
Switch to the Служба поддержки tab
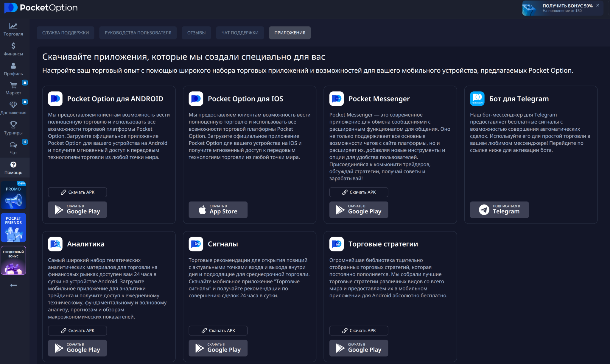pos(66,33)
